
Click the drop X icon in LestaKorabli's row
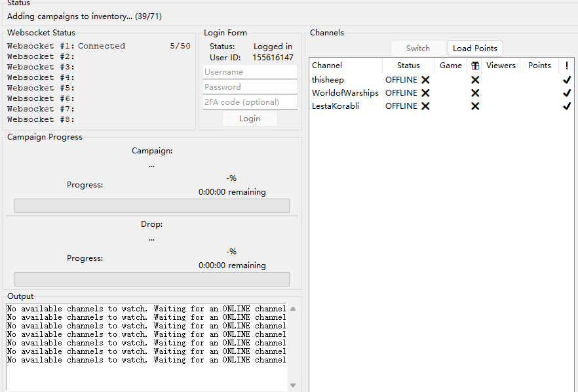(475, 106)
